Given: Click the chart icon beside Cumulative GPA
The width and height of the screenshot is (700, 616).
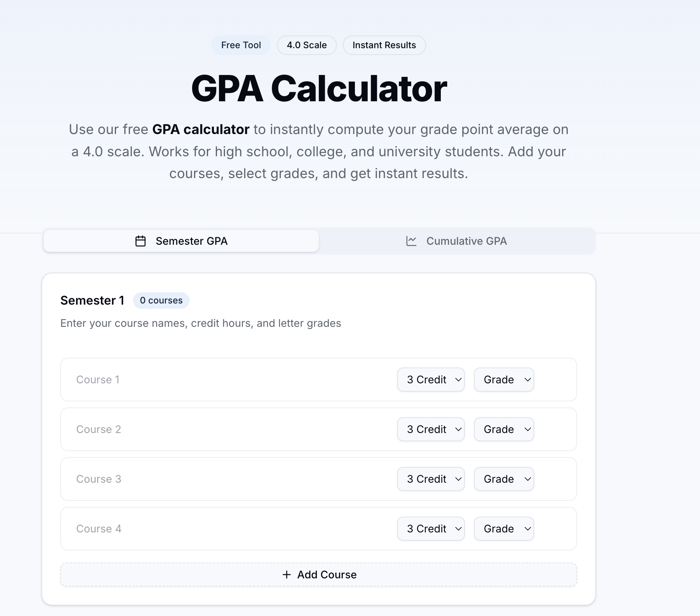Looking at the screenshot, I should point(411,241).
